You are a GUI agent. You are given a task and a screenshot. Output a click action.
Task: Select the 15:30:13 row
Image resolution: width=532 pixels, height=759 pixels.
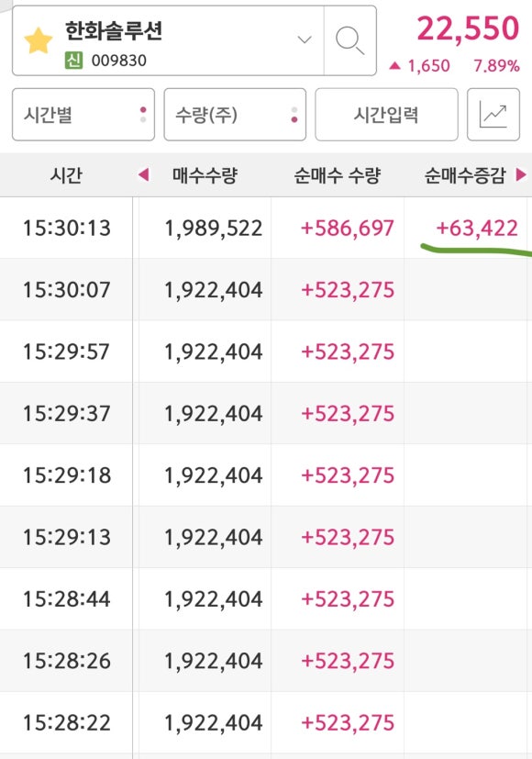pyautogui.click(x=266, y=228)
